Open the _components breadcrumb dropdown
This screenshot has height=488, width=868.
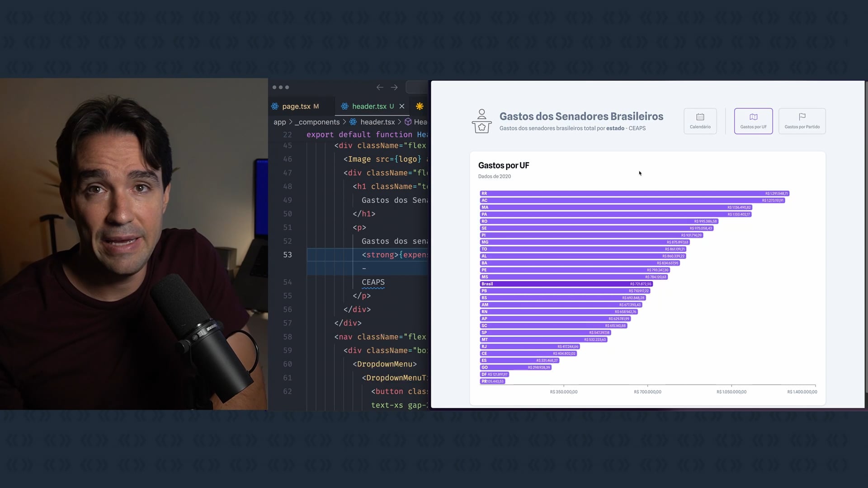(x=317, y=122)
